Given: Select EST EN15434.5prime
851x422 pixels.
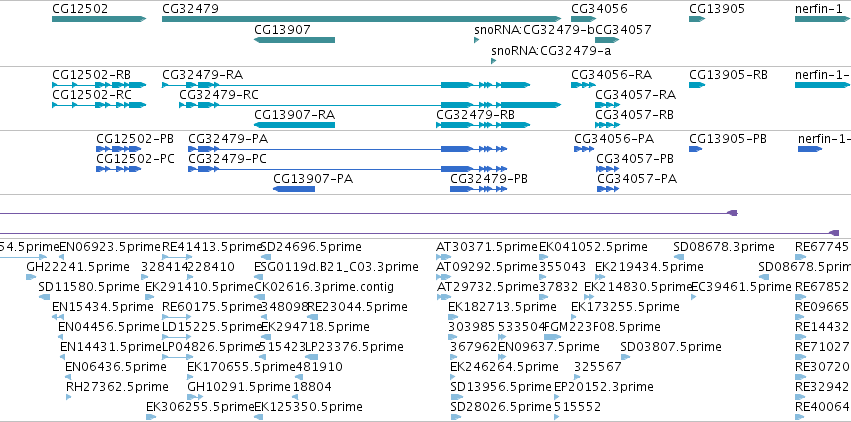Looking at the screenshot, I should 103,306.
